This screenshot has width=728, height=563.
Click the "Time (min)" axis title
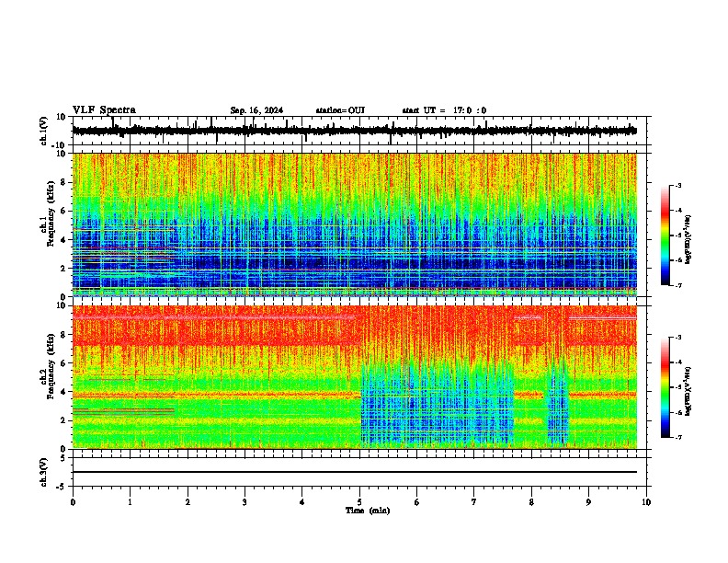368,511
